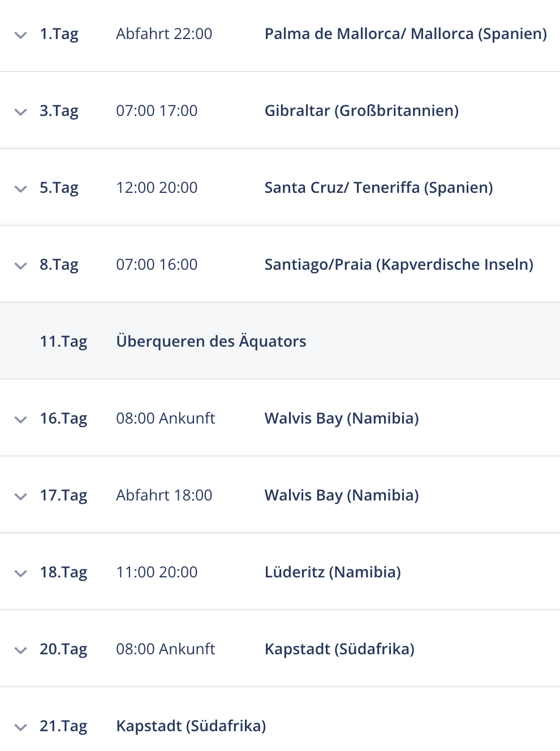Open Walvis Bay on the Abfahrt 18:00 row

pyautogui.click(x=342, y=495)
